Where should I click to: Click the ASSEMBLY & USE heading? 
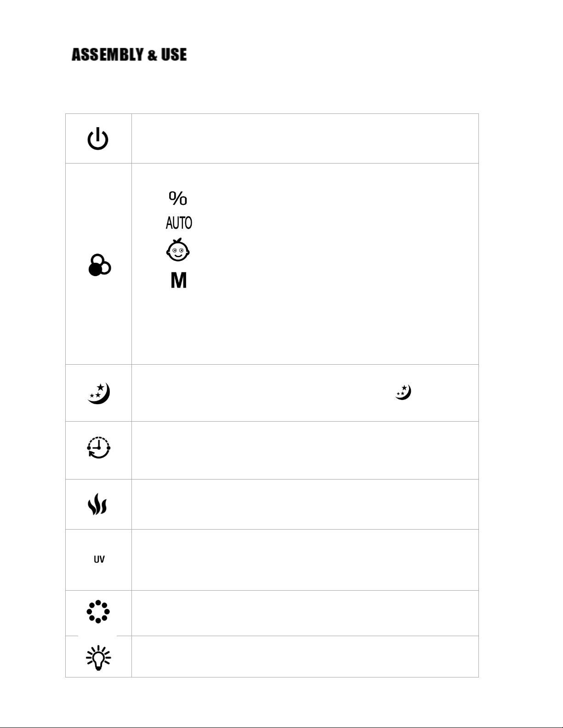129,55
